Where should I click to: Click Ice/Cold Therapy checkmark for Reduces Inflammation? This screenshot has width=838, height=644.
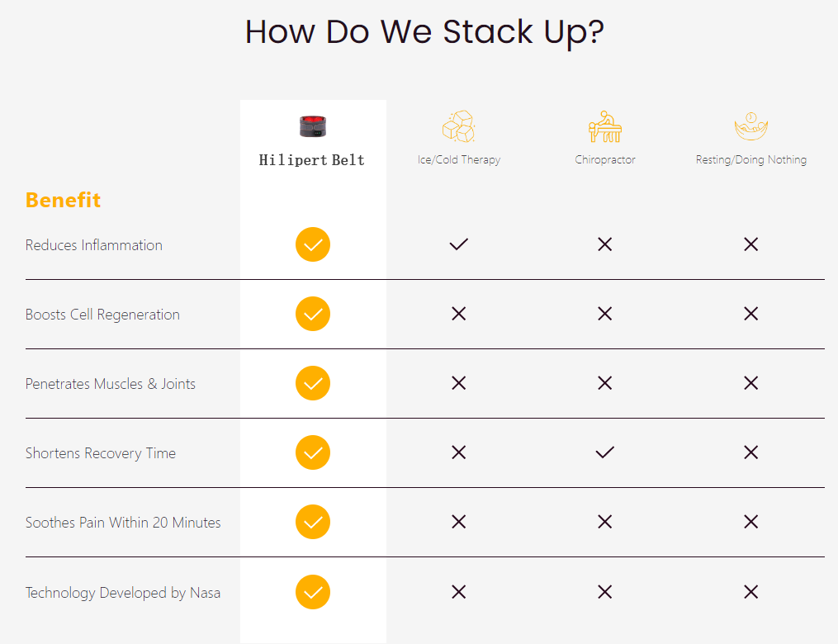(459, 244)
